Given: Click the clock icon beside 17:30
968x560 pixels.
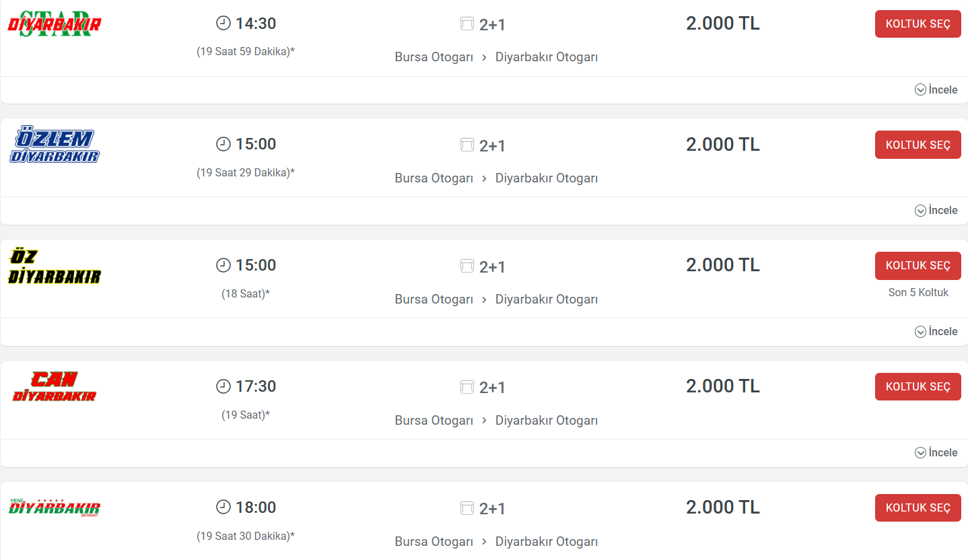Looking at the screenshot, I should 223,386.
